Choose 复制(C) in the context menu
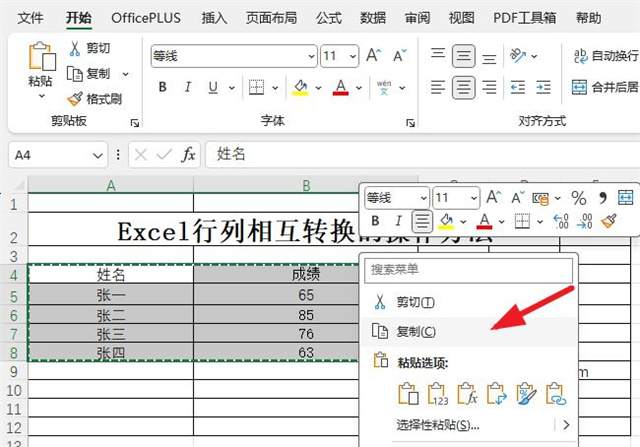640x447 pixels. pos(469,332)
